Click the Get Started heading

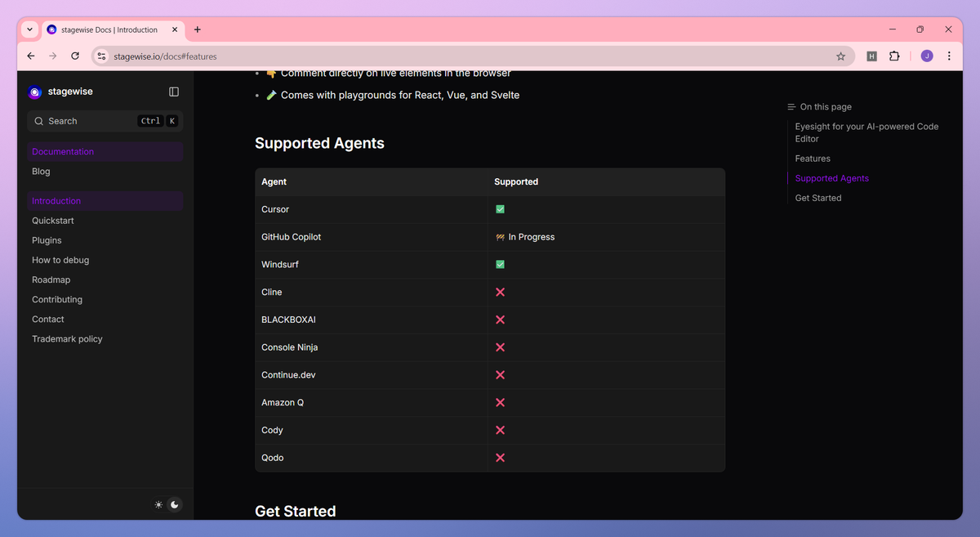[295, 511]
